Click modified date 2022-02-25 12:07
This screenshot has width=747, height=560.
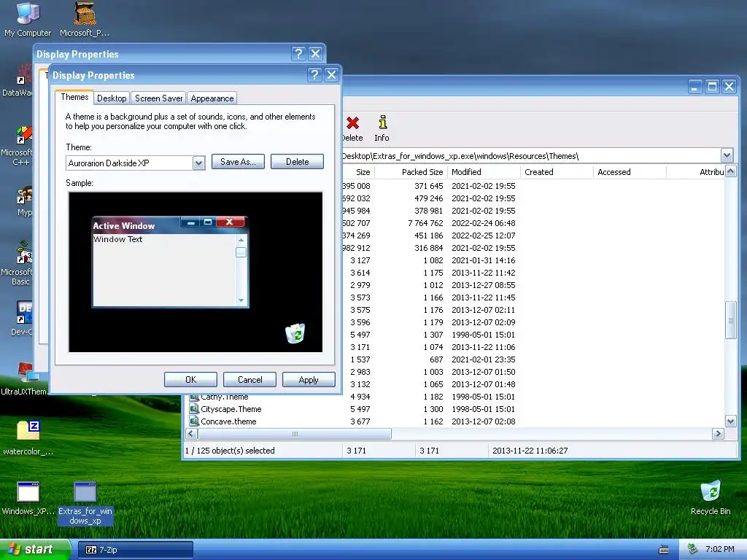(484, 236)
